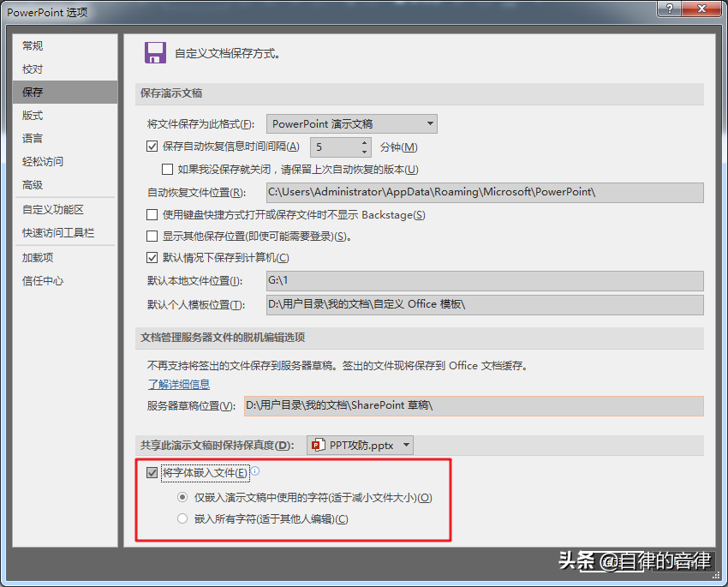This screenshot has height=587, width=728.
Task: Open the 版式 options category
Action: pyautogui.click(x=65, y=115)
